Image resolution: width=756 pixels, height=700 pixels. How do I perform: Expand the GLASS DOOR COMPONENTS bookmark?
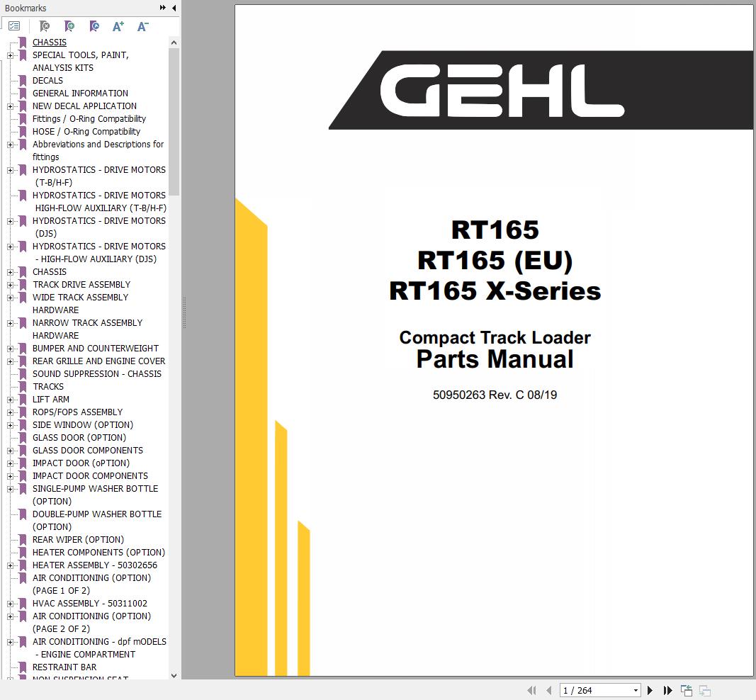(10, 451)
